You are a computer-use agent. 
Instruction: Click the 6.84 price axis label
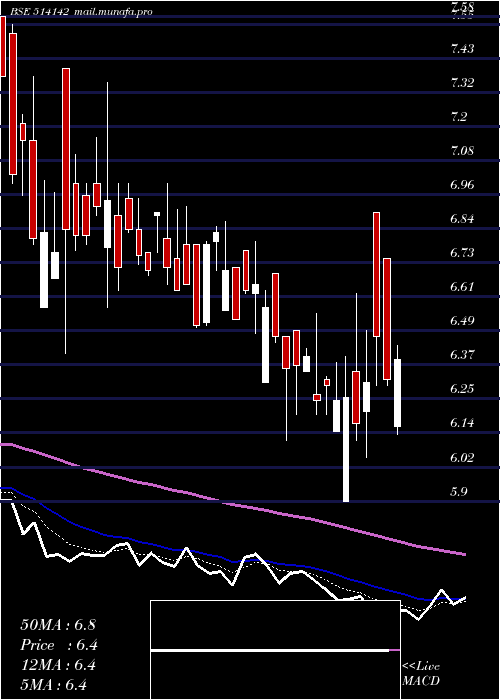[x=462, y=219]
